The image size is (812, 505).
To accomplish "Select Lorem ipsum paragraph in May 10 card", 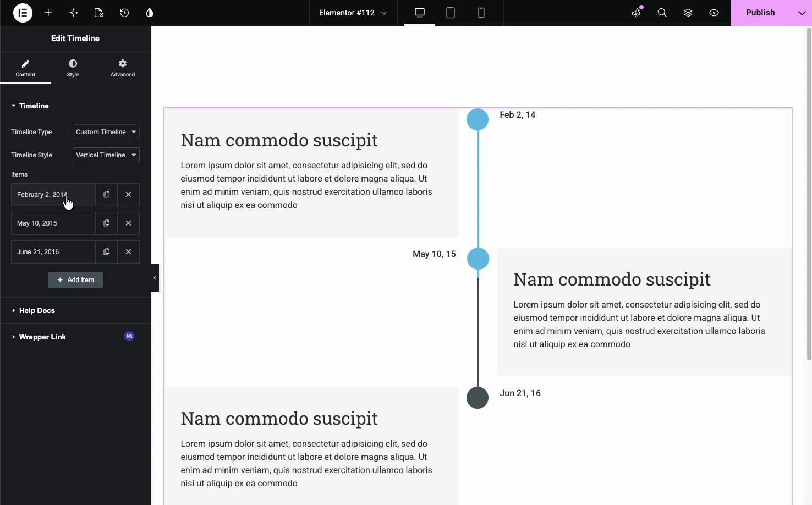I will tap(639, 325).
